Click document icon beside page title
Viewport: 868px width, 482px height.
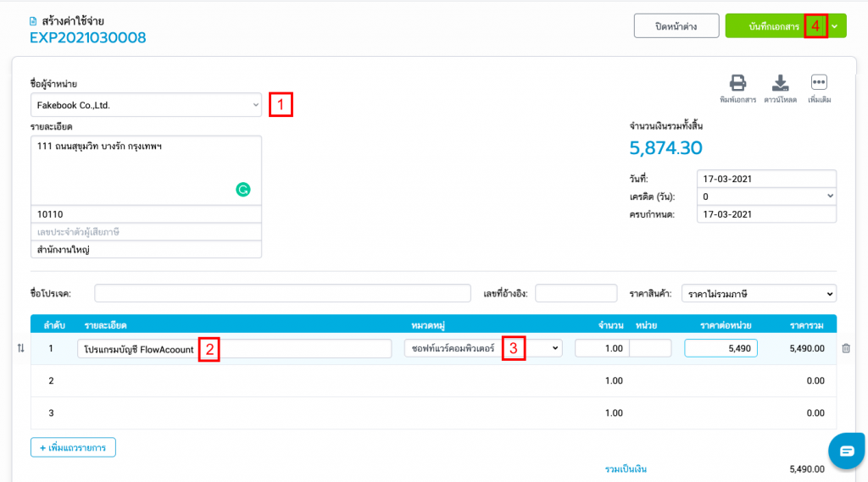tap(33, 20)
